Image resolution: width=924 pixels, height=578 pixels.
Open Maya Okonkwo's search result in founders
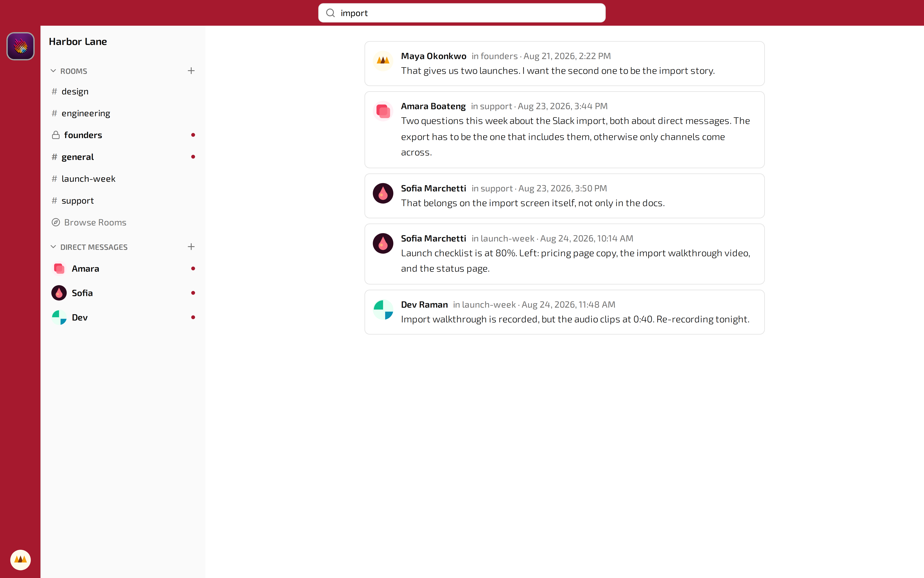tap(564, 63)
